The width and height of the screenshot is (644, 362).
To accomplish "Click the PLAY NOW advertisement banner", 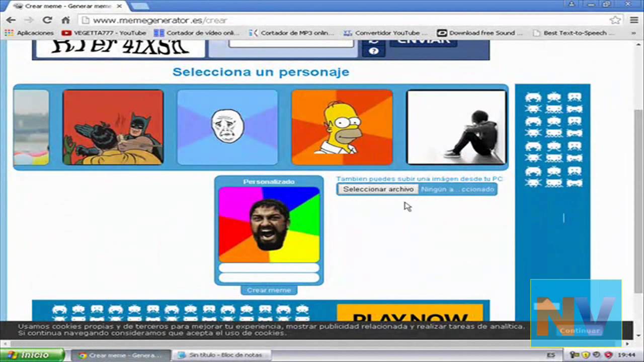I will coord(410,313).
